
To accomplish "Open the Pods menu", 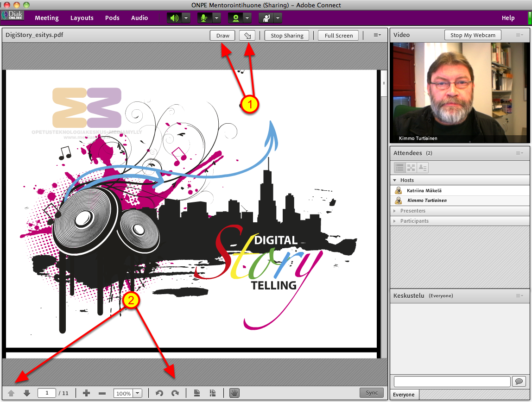I will (x=112, y=18).
